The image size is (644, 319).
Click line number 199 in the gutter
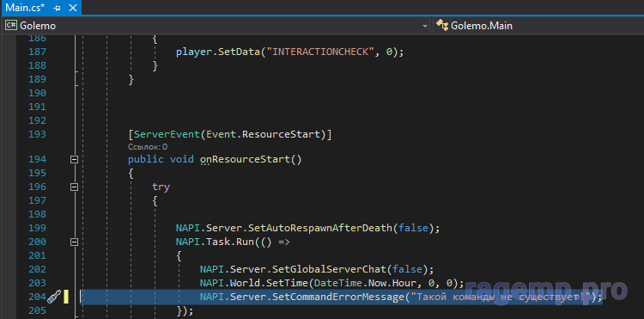click(37, 228)
